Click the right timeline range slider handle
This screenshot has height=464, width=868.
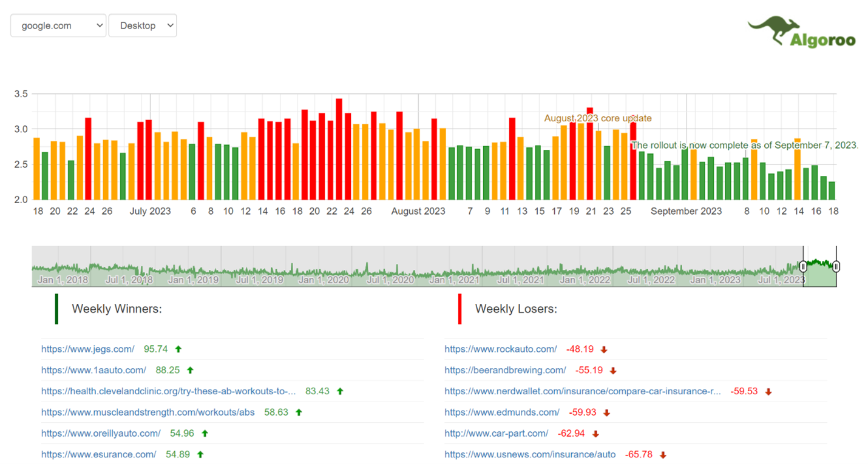(x=836, y=266)
